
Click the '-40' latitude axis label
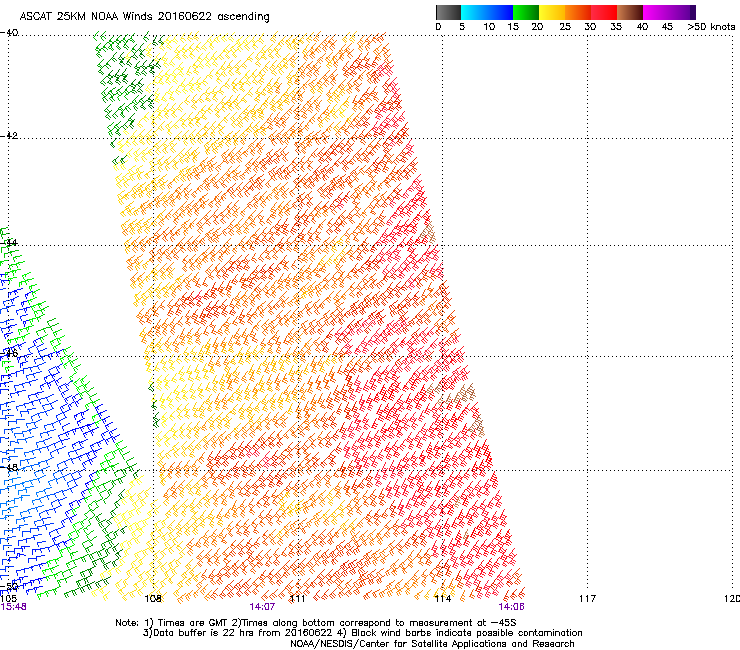point(9,33)
